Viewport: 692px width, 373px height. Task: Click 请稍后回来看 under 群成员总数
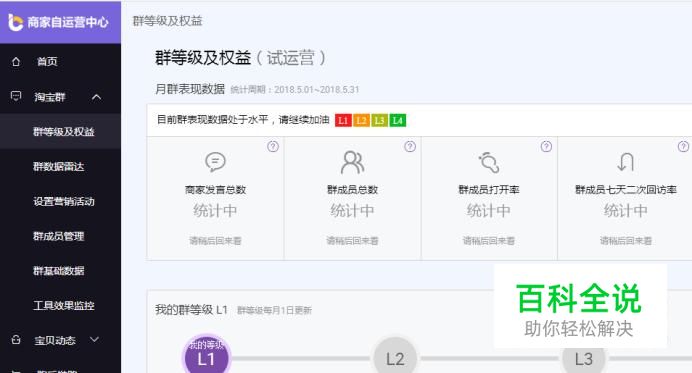[352, 241]
